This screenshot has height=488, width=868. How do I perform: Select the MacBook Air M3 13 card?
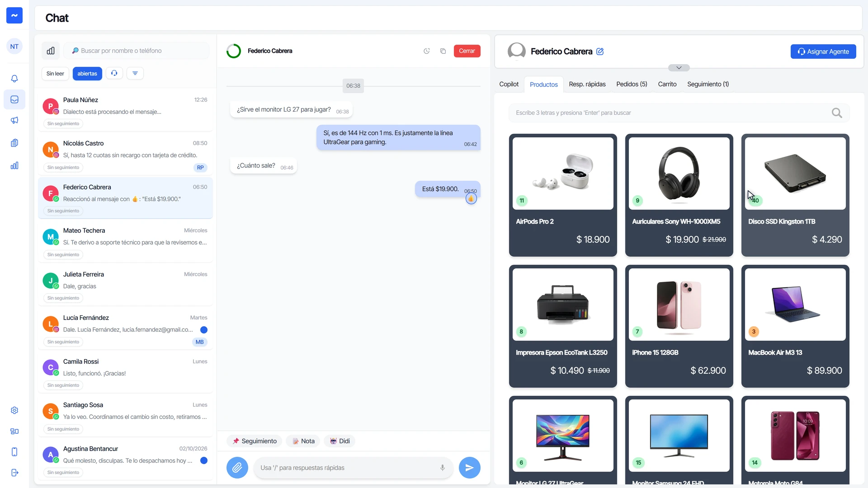pos(795,326)
